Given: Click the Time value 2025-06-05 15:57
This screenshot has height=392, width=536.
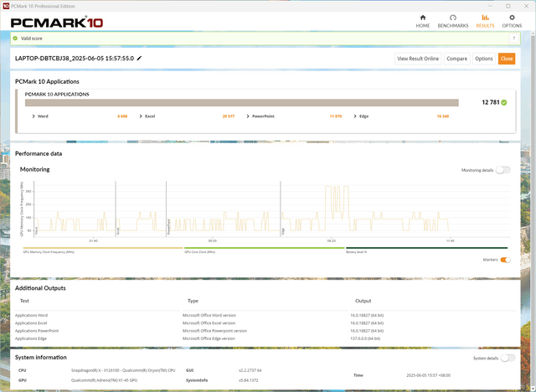Looking at the screenshot, I should (x=428, y=375).
